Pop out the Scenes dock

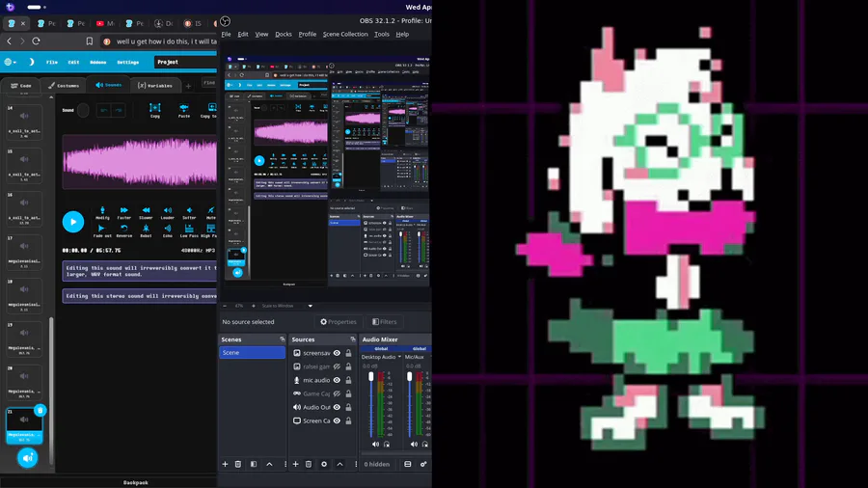283,339
